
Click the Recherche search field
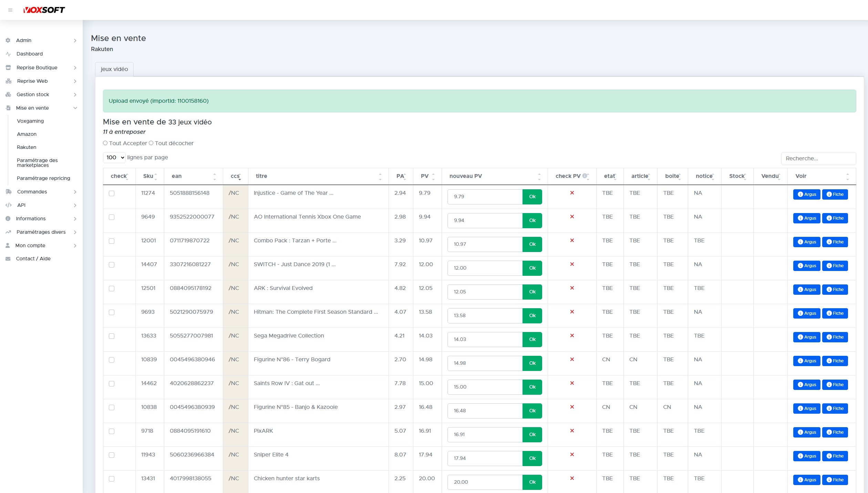pos(818,159)
